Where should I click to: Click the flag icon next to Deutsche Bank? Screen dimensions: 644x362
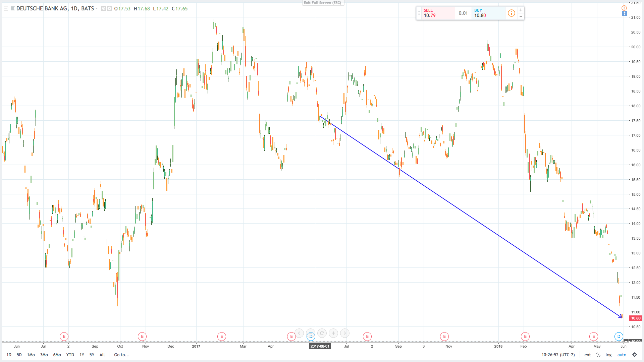pyautogui.click(x=13, y=8)
